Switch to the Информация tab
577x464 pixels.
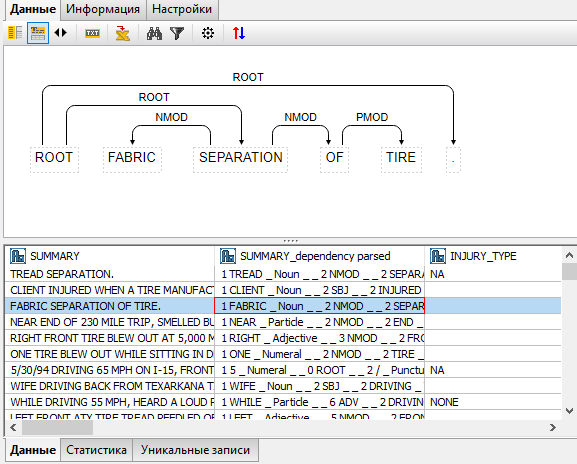click(103, 9)
